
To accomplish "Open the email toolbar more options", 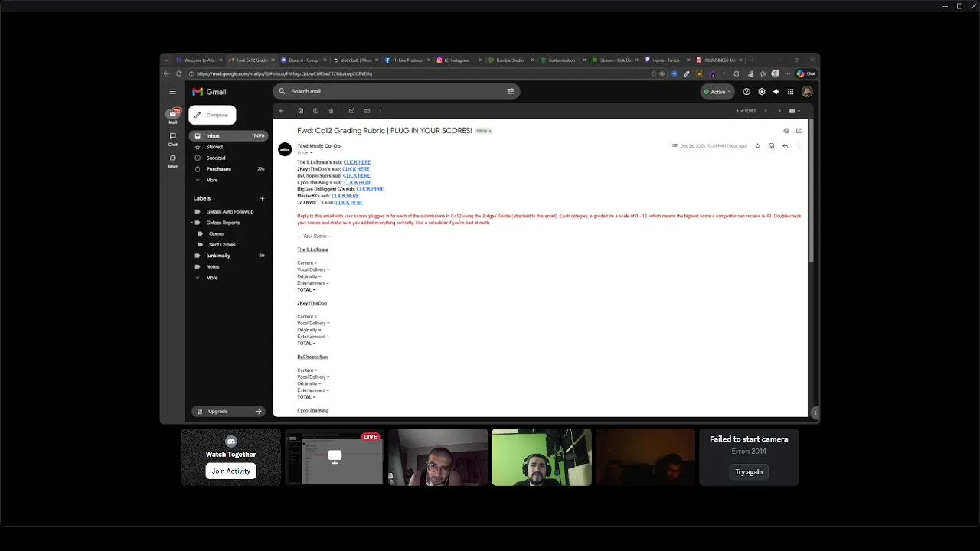I will [381, 111].
